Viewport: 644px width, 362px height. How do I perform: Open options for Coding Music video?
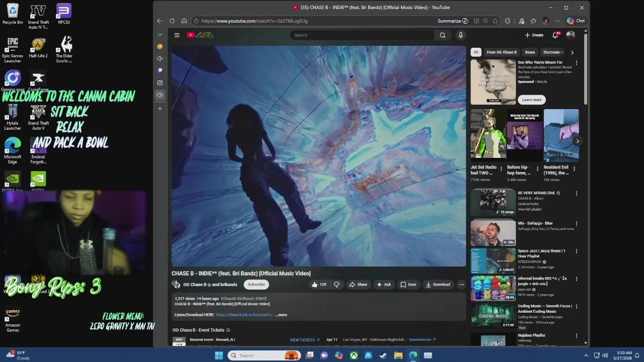[577, 306]
